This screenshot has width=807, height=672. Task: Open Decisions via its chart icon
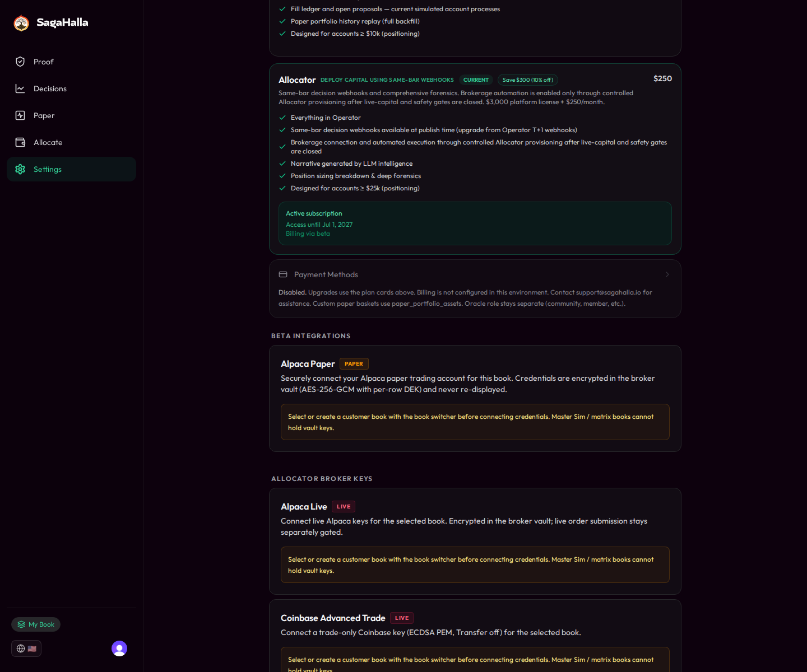tap(20, 88)
